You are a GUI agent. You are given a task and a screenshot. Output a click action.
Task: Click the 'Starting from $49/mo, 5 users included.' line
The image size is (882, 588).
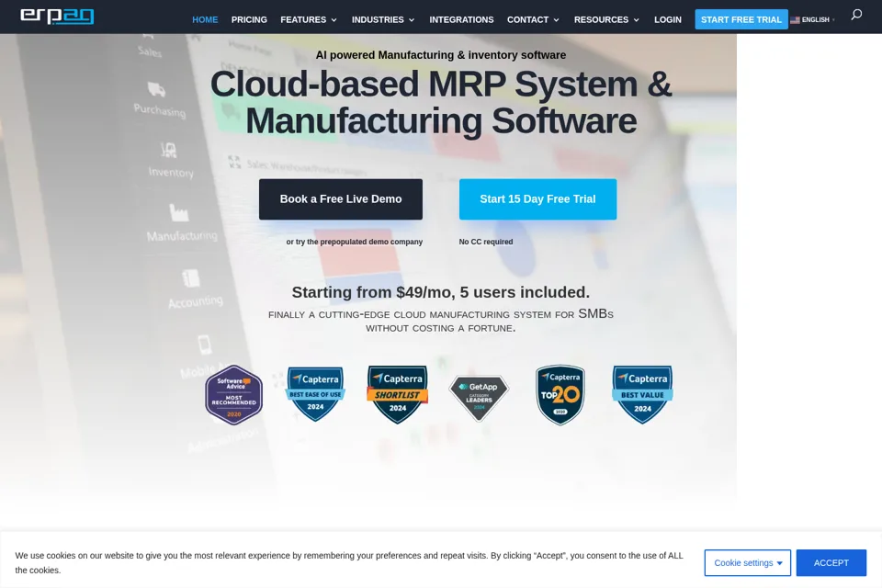tap(441, 292)
